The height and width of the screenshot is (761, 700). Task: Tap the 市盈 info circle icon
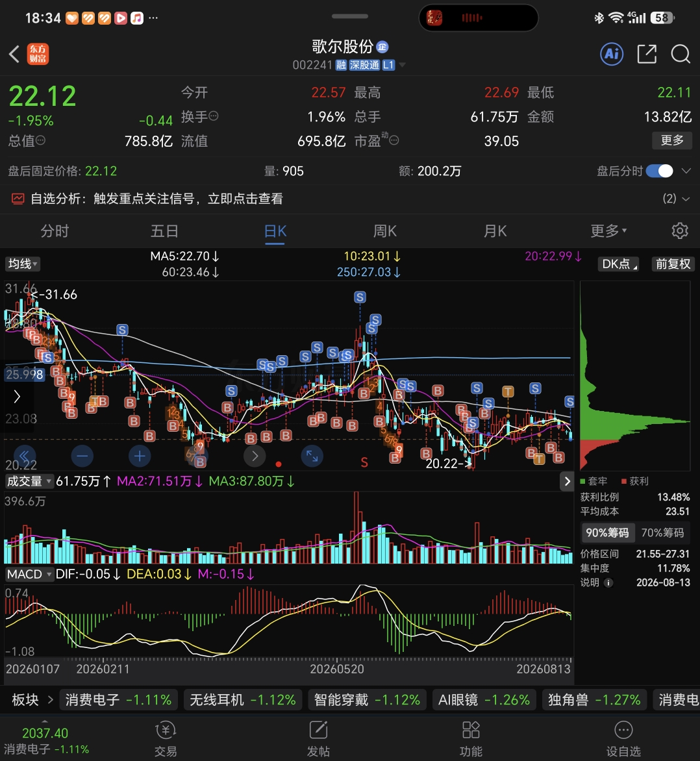pos(394,140)
